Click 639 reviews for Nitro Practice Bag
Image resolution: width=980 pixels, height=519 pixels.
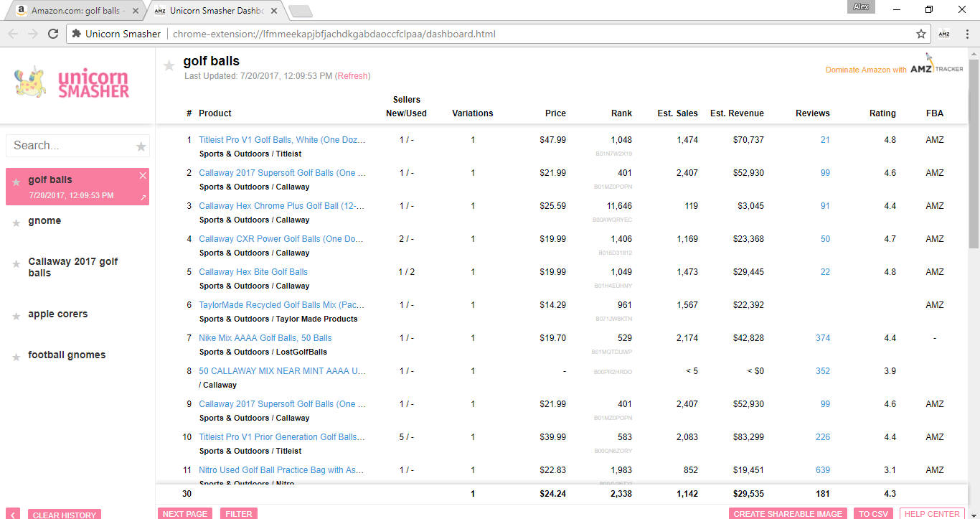(x=823, y=470)
